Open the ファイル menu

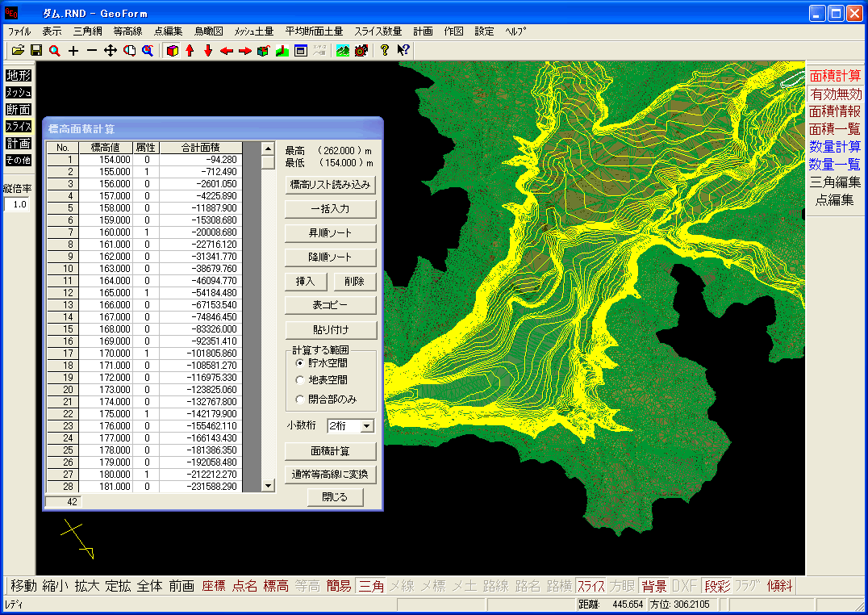(x=19, y=31)
